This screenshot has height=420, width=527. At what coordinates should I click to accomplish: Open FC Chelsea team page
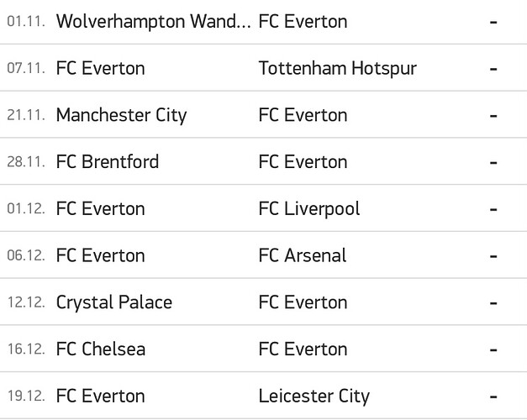(x=101, y=349)
